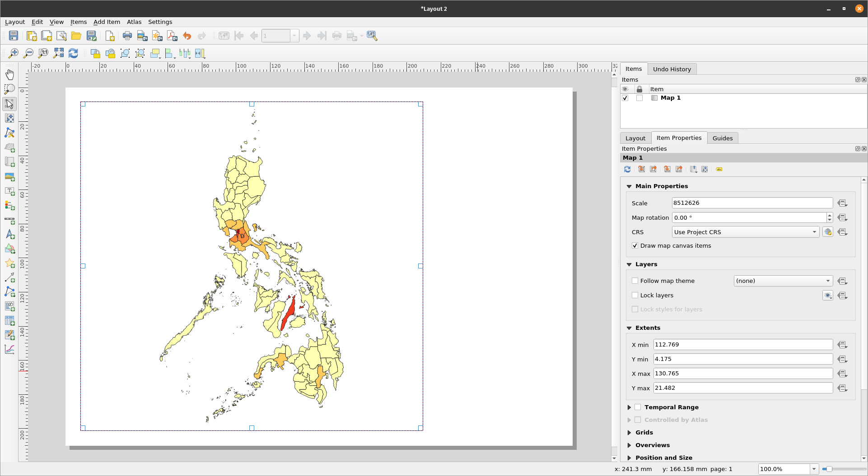Uncheck Draw map canvas items
Screen dimensions: 868x476
635,246
